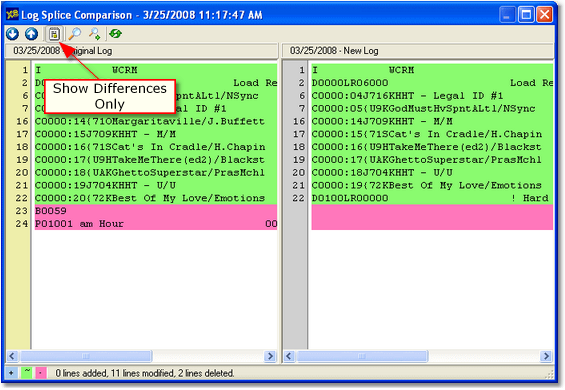
Task: Select first 'I WCRM' line in Original Log
Action: tap(156, 70)
